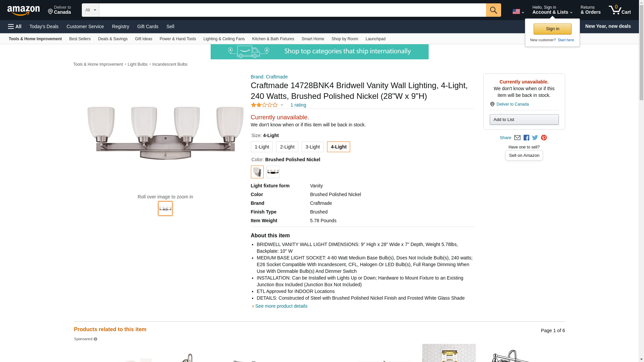Share on Twitter icon

(535, 138)
